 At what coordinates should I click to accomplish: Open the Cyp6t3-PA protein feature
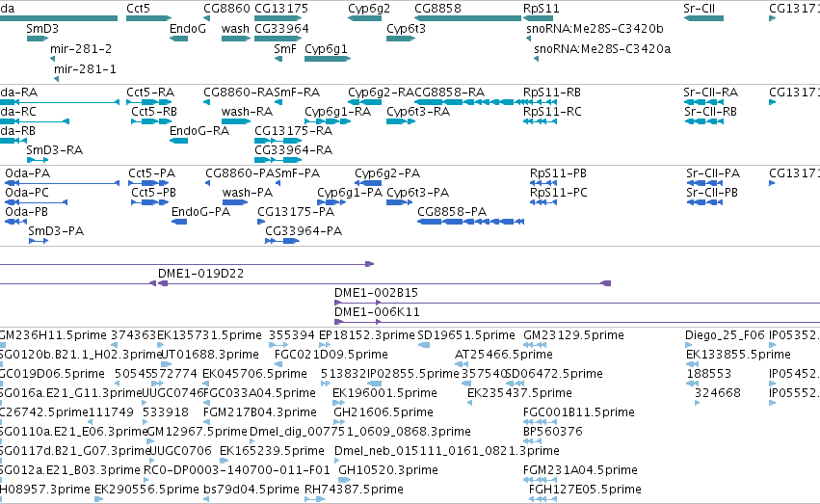(x=400, y=202)
